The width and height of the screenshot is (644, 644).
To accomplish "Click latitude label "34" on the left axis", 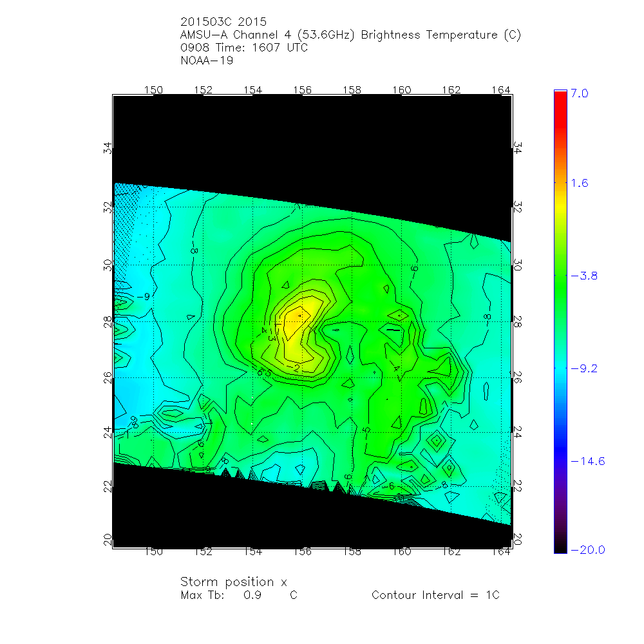I will point(107,148).
